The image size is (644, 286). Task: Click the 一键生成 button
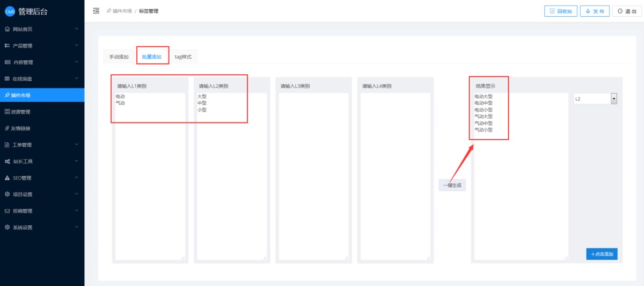(x=452, y=185)
